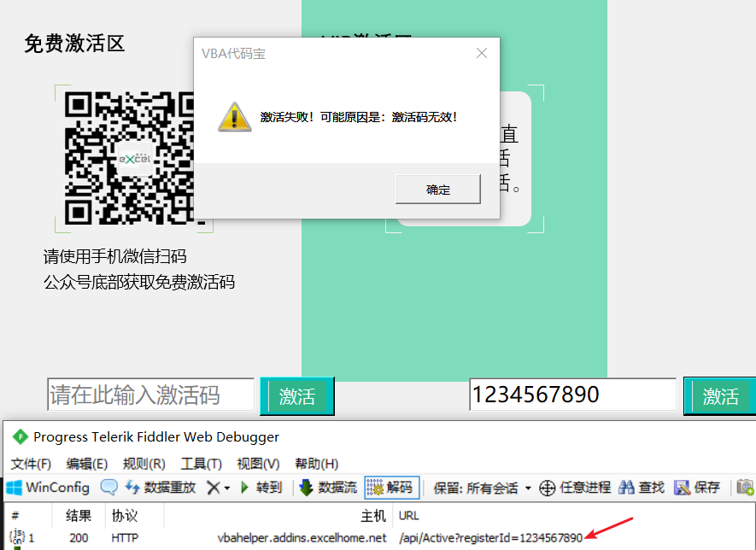Close the VBA代码宝 message dialog
The height and width of the screenshot is (550, 756).
coord(481,53)
